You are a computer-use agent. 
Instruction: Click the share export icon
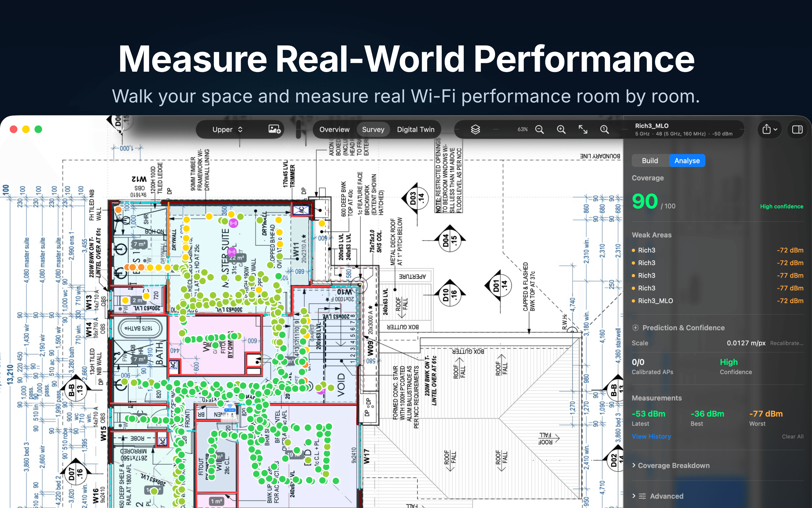click(x=766, y=129)
